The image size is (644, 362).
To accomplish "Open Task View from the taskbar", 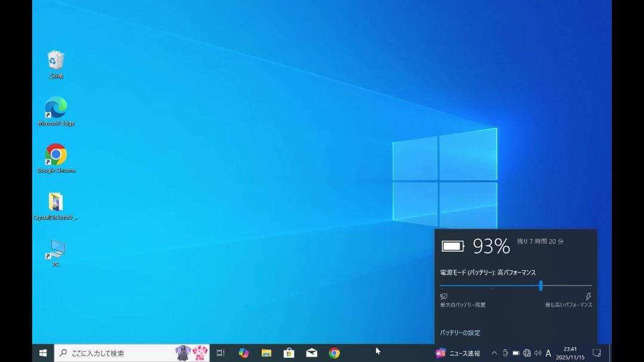I will (221, 353).
